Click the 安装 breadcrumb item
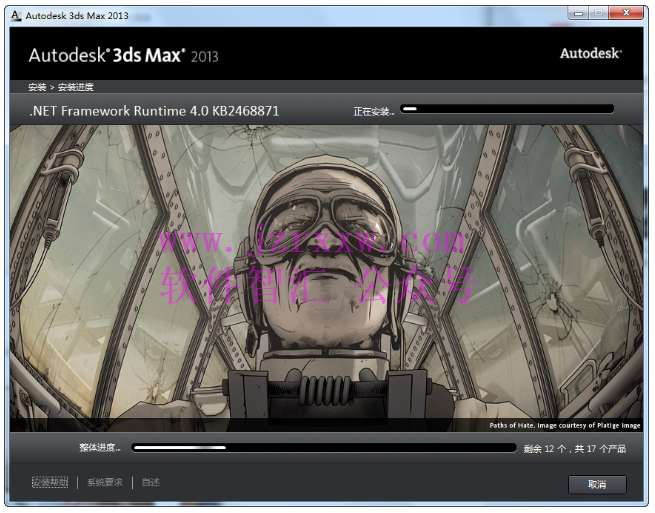This screenshot has width=655, height=513. [x=37, y=87]
